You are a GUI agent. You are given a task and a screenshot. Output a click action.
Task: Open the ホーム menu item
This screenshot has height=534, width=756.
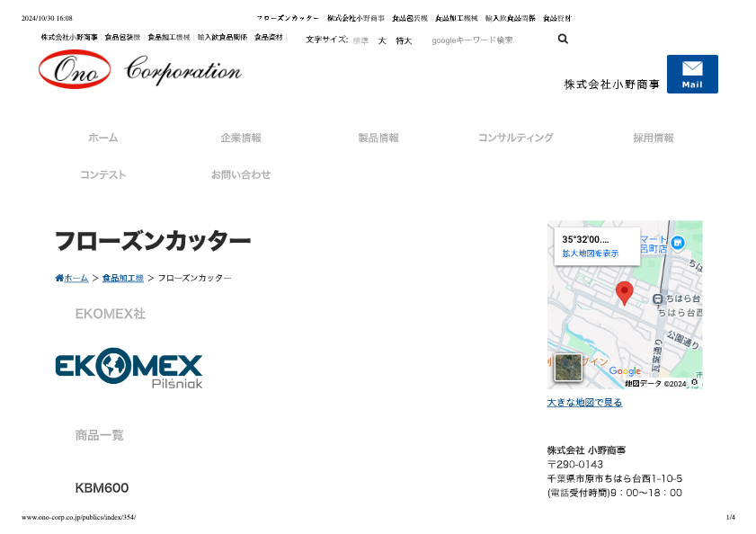coord(103,138)
